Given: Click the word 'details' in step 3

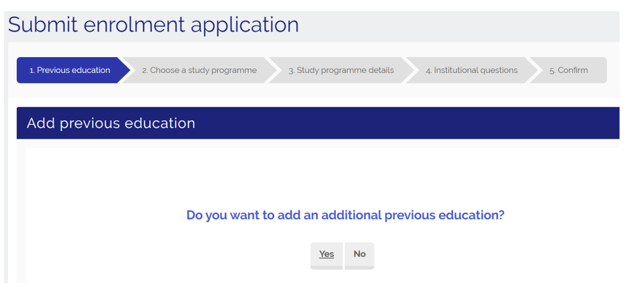Looking at the screenshot, I should click(380, 70).
